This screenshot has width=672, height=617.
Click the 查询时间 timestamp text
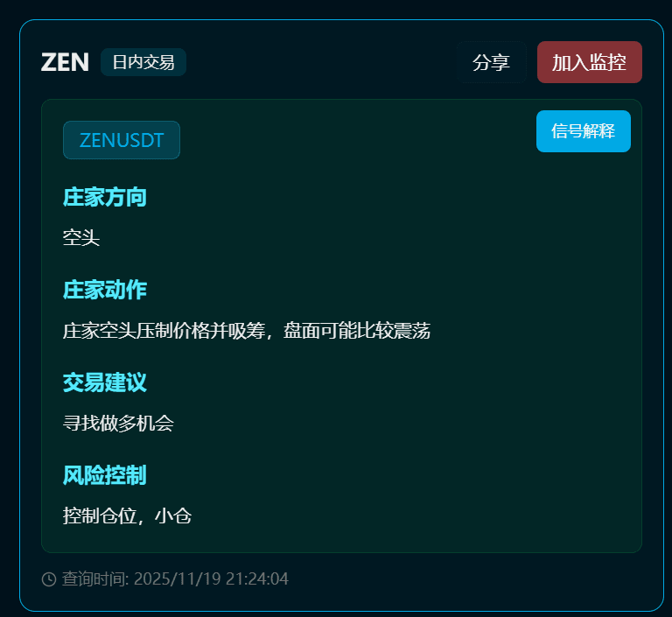(175, 578)
